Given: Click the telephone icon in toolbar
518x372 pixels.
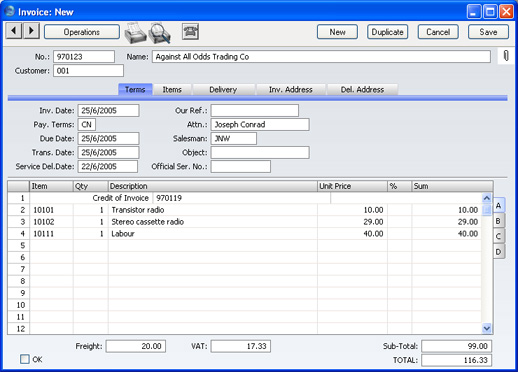Looking at the screenshot, I should [190, 32].
